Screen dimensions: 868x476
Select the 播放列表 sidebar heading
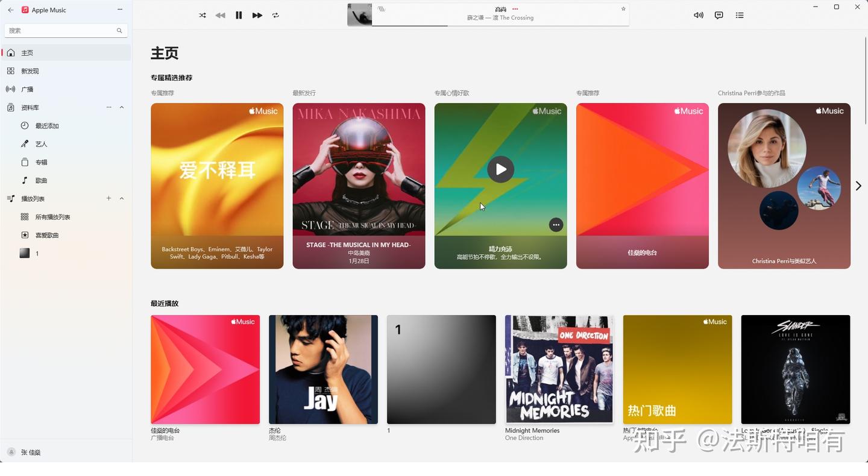[33, 199]
